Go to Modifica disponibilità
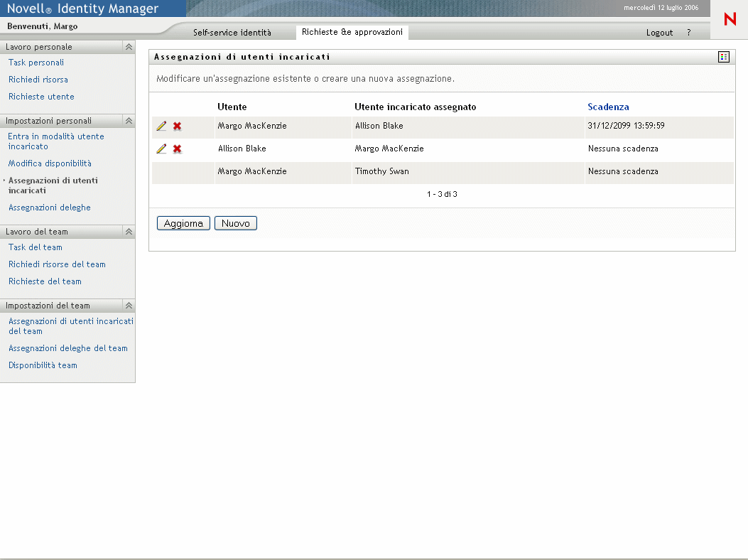 coord(50,163)
